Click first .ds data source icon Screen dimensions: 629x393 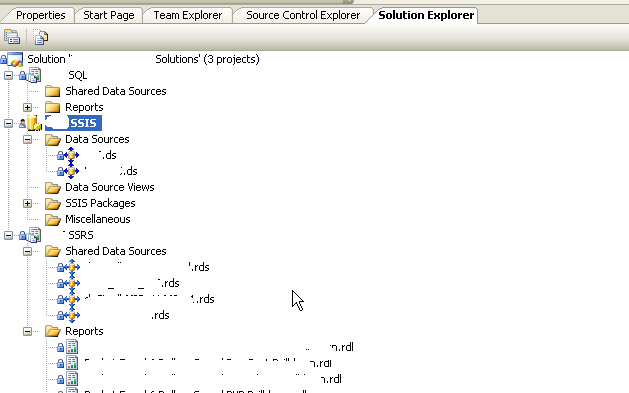point(71,155)
